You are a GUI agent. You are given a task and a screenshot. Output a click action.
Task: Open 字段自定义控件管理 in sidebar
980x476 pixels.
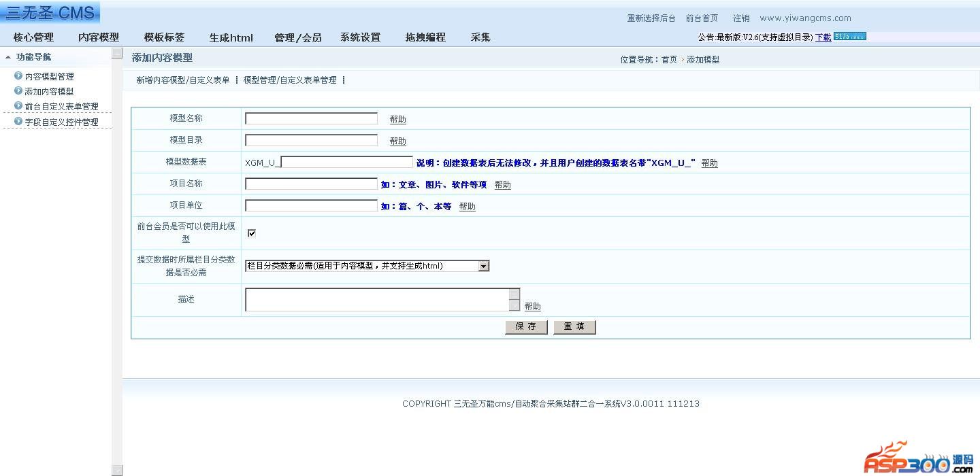pyautogui.click(x=62, y=122)
